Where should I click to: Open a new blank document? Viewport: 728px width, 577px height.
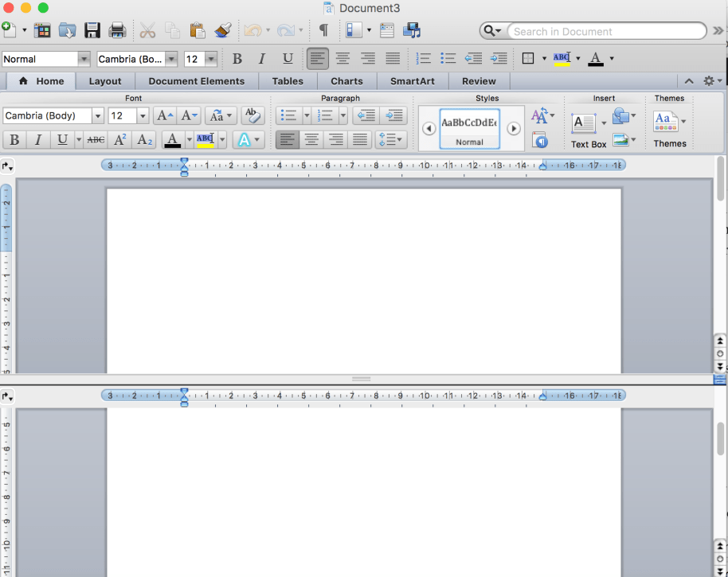(x=10, y=29)
